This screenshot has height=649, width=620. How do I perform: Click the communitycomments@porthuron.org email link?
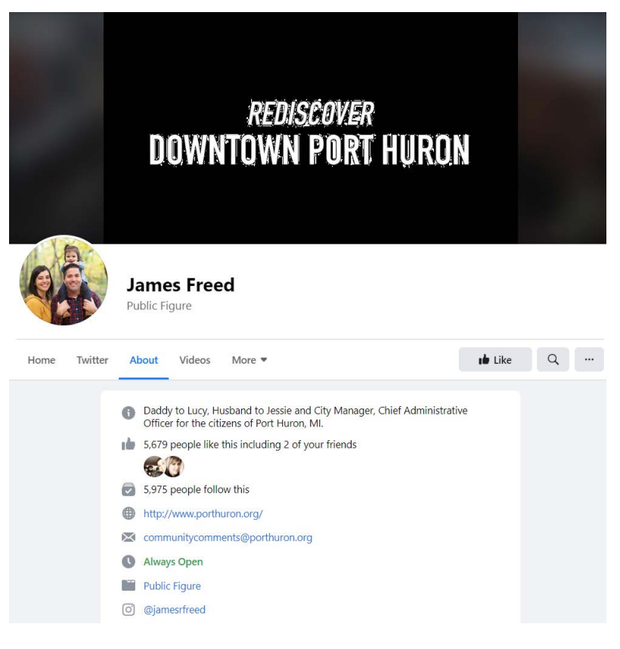click(228, 537)
